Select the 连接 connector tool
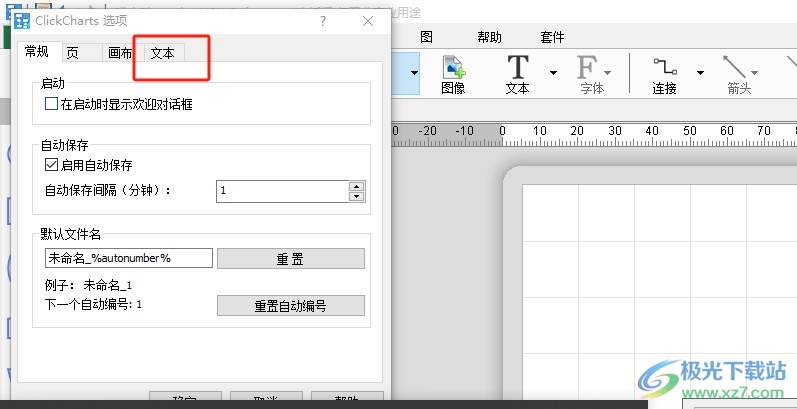The height and width of the screenshot is (409, 797). pos(664,75)
